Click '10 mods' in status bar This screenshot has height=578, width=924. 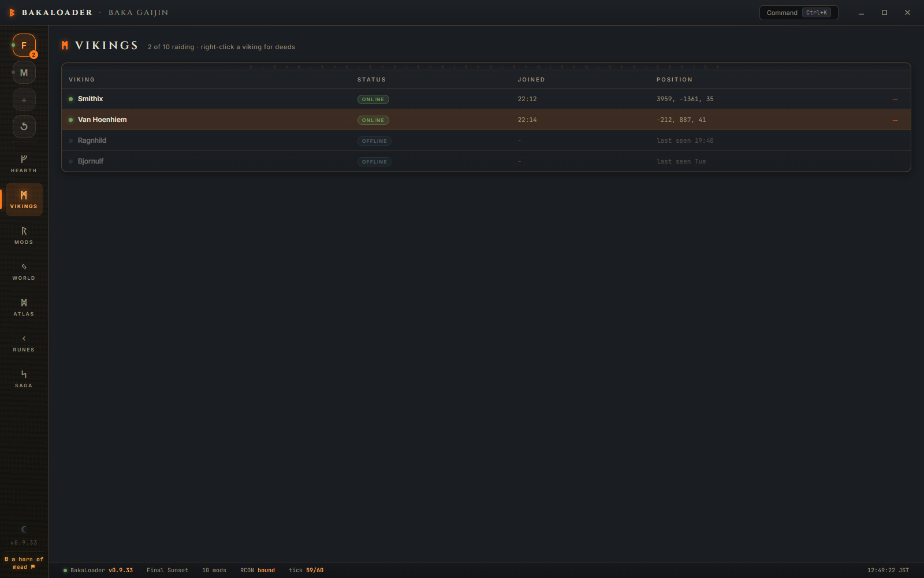tap(214, 570)
